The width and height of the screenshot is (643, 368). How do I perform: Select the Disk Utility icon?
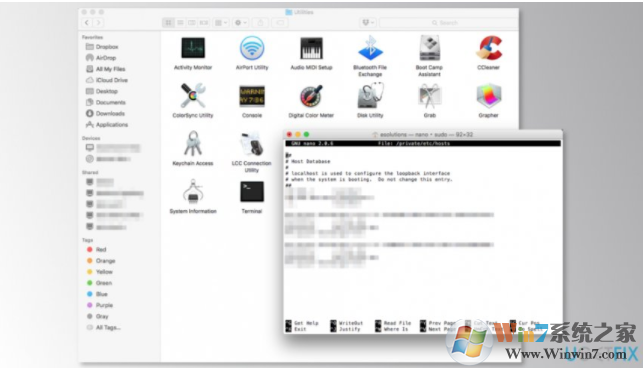click(370, 96)
